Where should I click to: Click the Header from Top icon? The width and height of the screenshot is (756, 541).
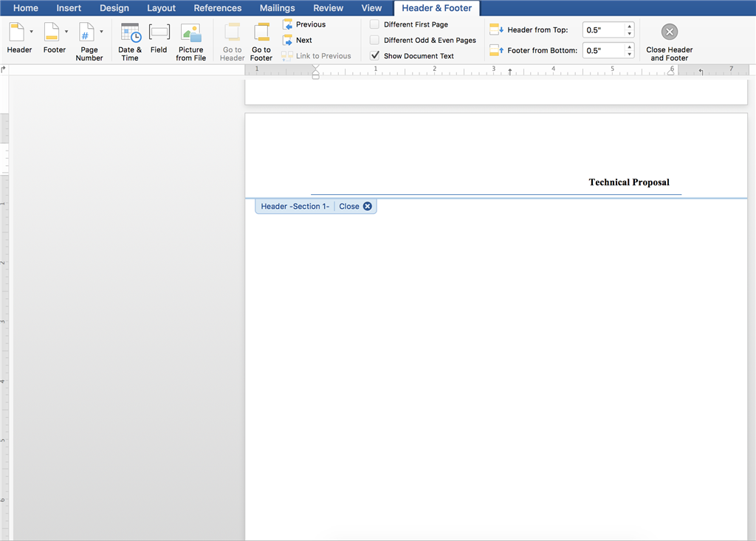(496, 30)
